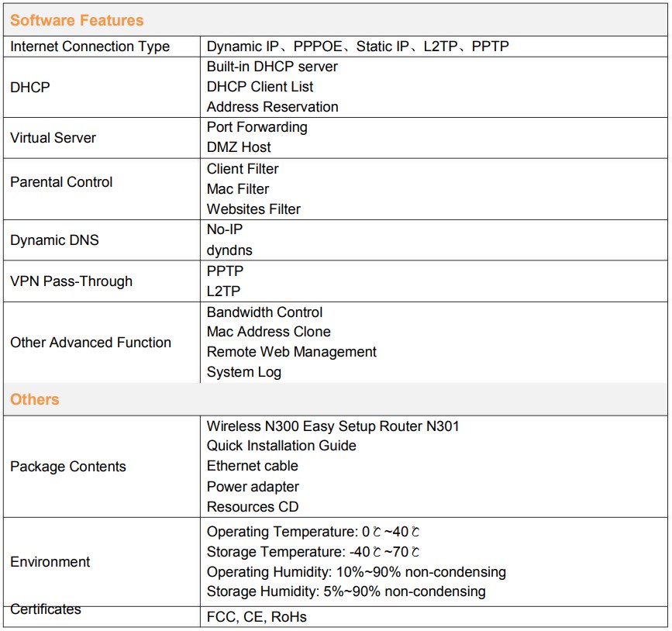Click 'Mac Address Clone' entry
This screenshot has height=631, width=672.
pyautogui.click(x=269, y=332)
